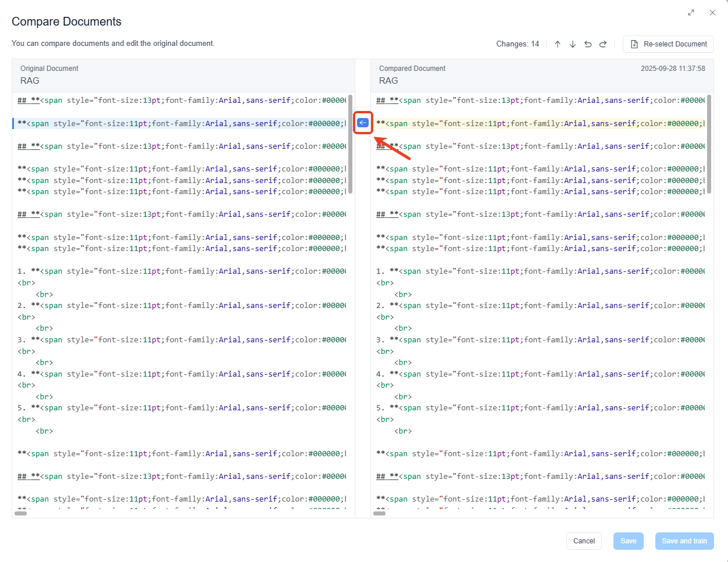728x562 pixels.
Task: Apply change with the blue left-arrow button
Action: [x=363, y=123]
